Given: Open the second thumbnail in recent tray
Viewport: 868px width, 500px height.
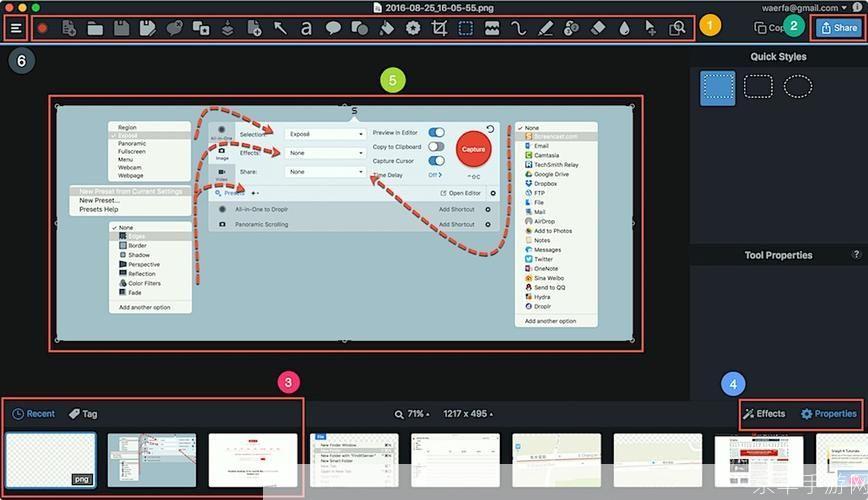Looking at the screenshot, I should point(152,460).
